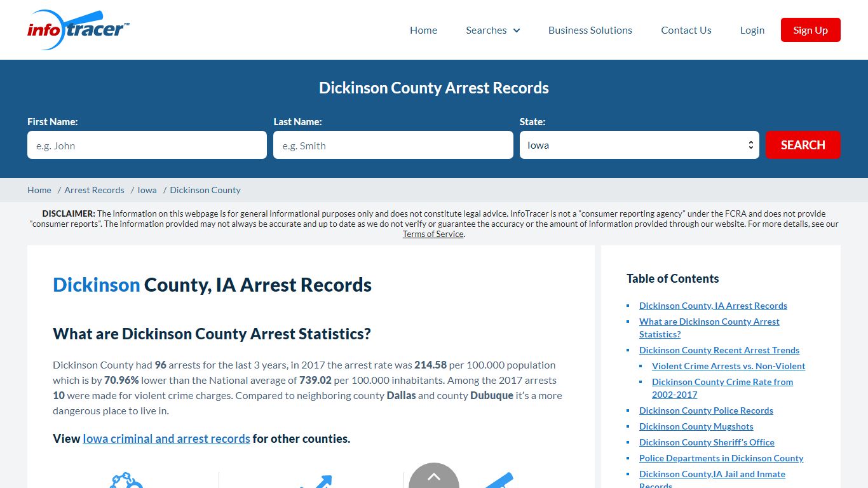Viewport: 868px width, 488px height.
Task: Follow Iowa criminal and arrest records link
Action: tap(166, 438)
